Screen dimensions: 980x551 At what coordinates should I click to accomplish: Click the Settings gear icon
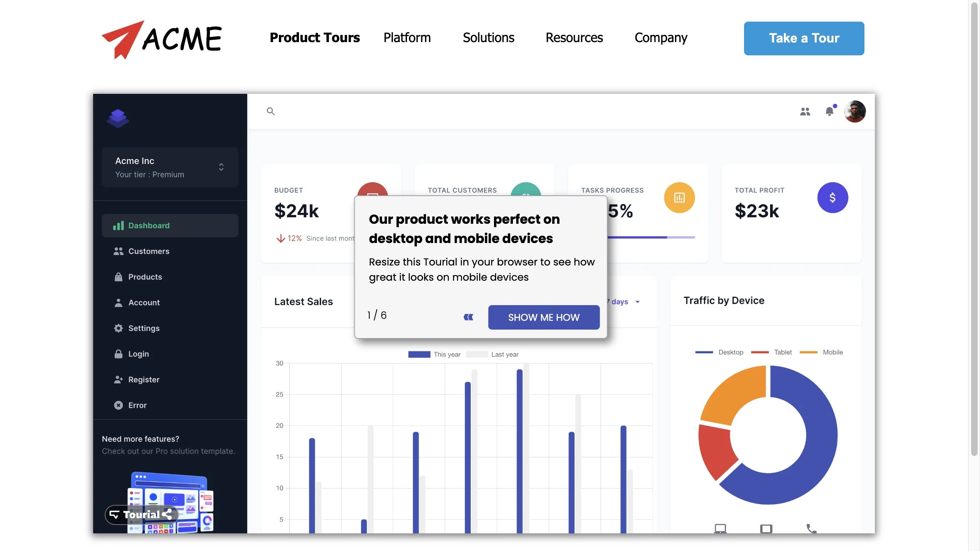(x=118, y=328)
